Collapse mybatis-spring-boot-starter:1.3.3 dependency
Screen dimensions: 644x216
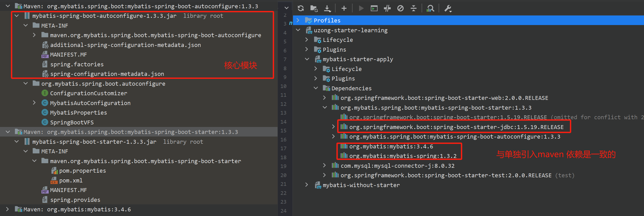coord(325,107)
